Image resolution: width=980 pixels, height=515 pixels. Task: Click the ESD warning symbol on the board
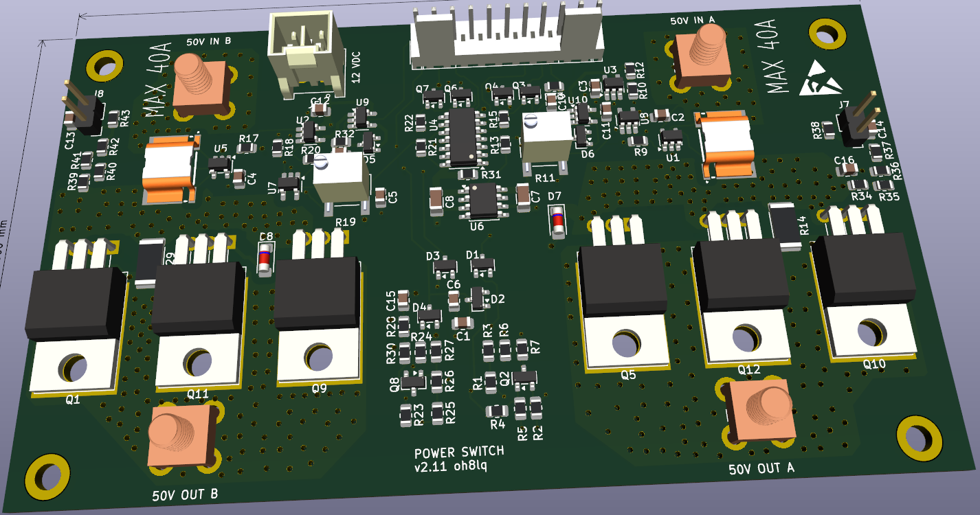tap(821, 78)
